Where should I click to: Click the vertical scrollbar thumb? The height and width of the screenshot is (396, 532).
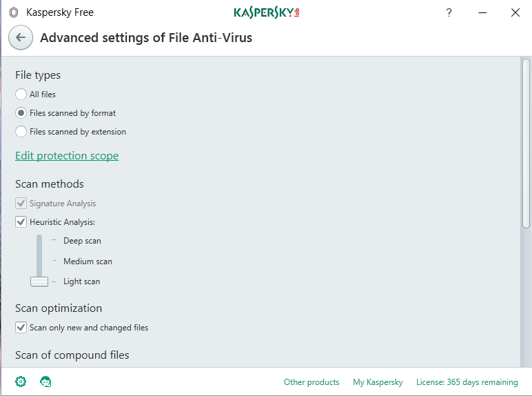pos(526,143)
